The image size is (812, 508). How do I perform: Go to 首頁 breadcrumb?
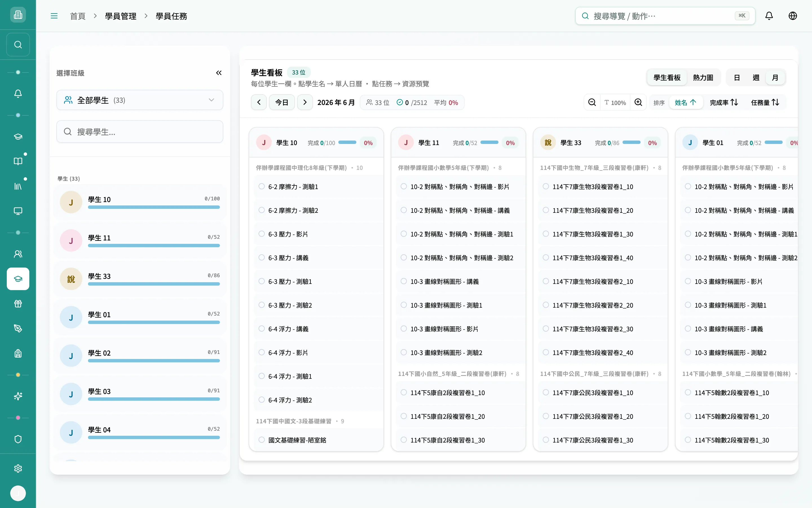pos(78,16)
